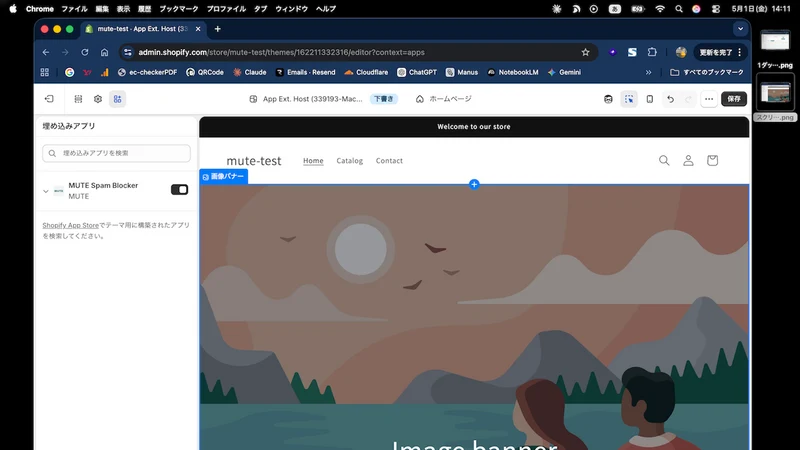Open the Claude bookmark

pyautogui.click(x=250, y=72)
